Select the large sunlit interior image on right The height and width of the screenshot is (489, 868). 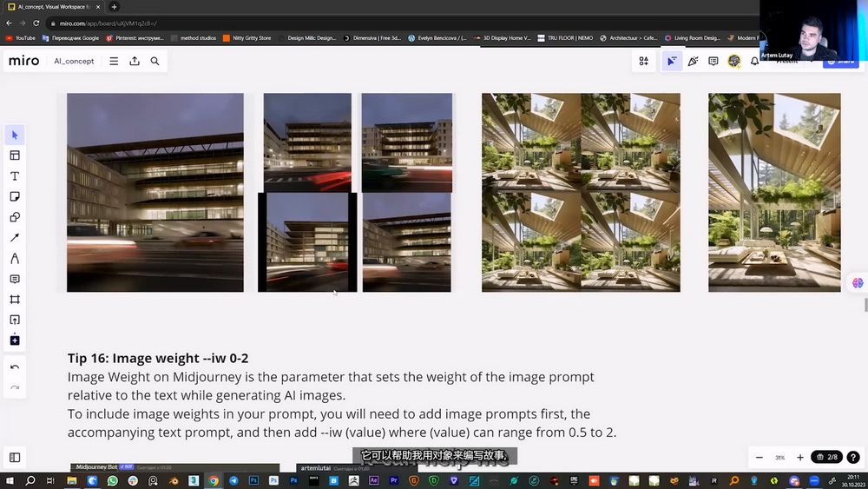tap(774, 192)
